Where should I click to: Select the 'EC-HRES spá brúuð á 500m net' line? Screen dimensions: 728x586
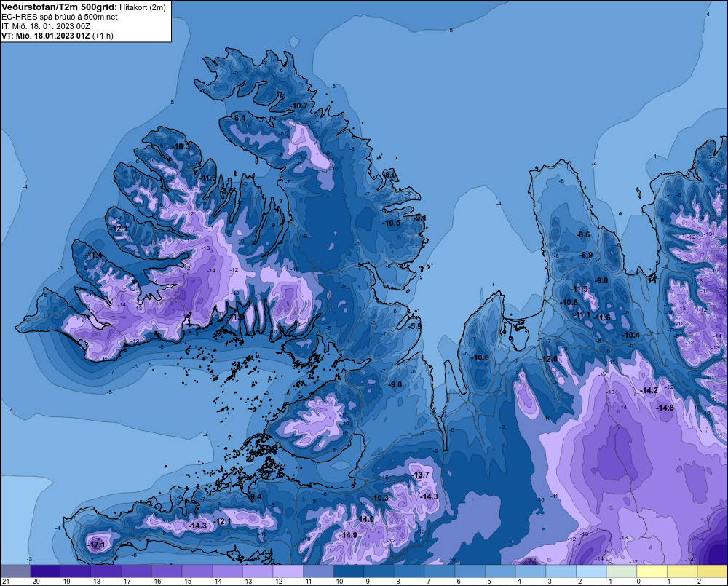click(60, 17)
